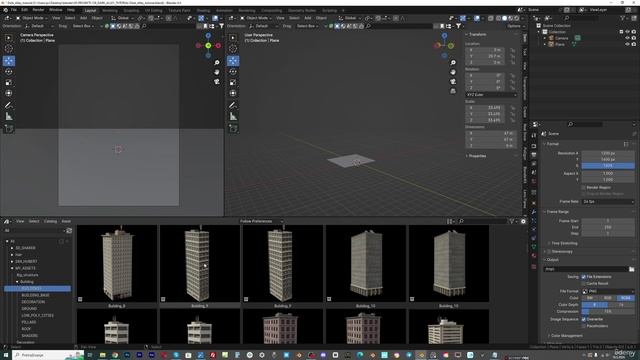
Task: Collapse the Frame Range section
Action: [558, 212]
